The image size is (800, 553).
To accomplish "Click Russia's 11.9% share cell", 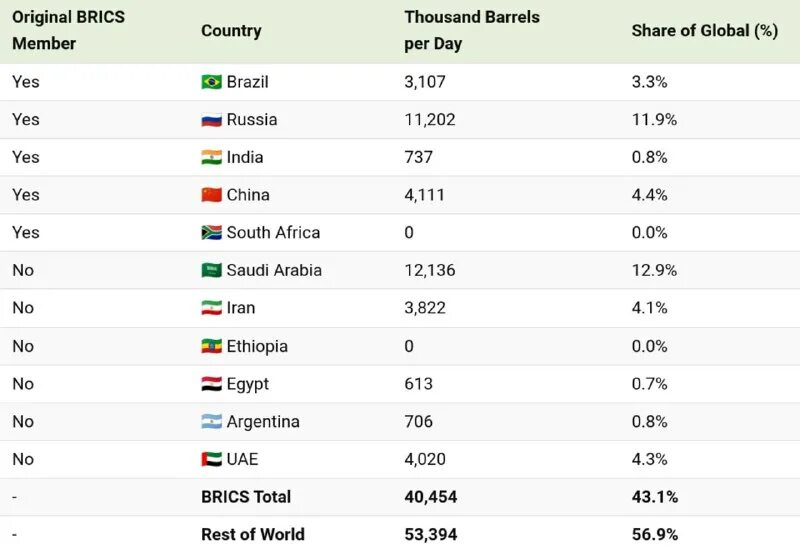I will pyautogui.click(x=654, y=120).
